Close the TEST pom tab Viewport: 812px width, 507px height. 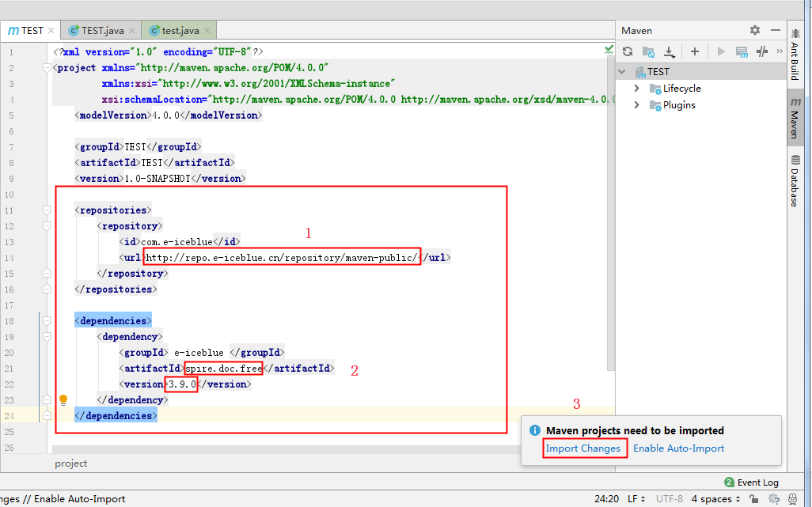pyautogui.click(x=51, y=31)
